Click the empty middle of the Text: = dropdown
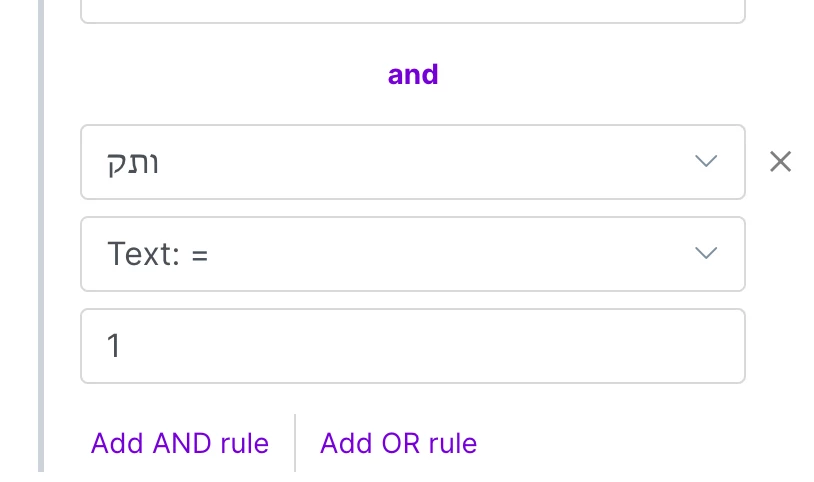Screen dimensions: 814x482 click(450, 254)
